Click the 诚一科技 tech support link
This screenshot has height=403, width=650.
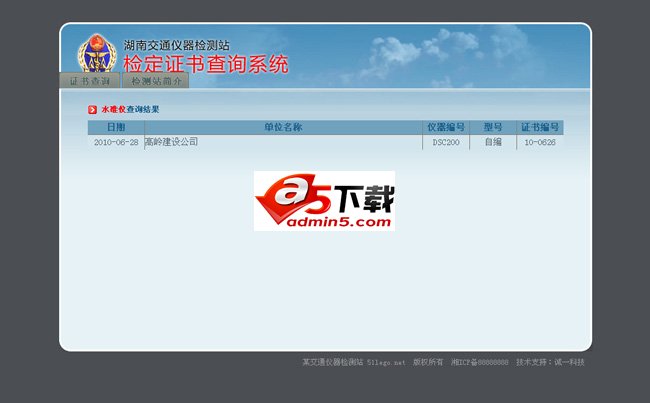point(569,362)
